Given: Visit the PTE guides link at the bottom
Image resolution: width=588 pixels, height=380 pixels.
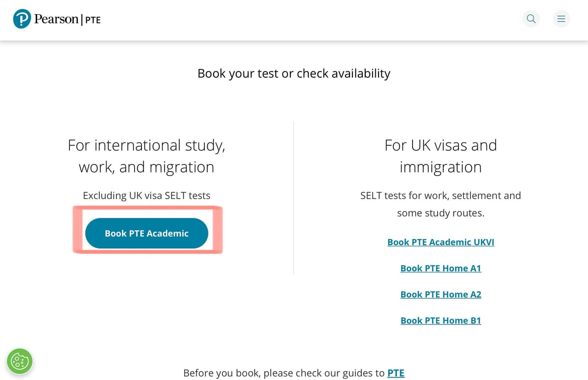Looking at the screenshot, I should click(396, 373).
